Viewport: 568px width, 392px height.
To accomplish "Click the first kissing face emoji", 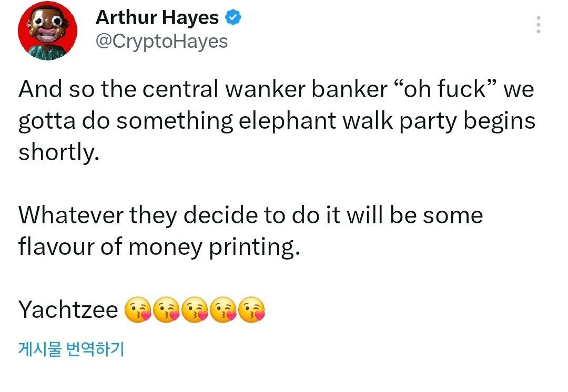I will click(138, 310).
